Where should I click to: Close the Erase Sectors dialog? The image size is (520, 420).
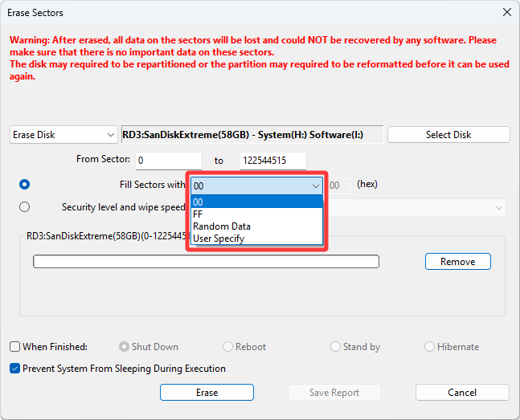tap(506, 13)
